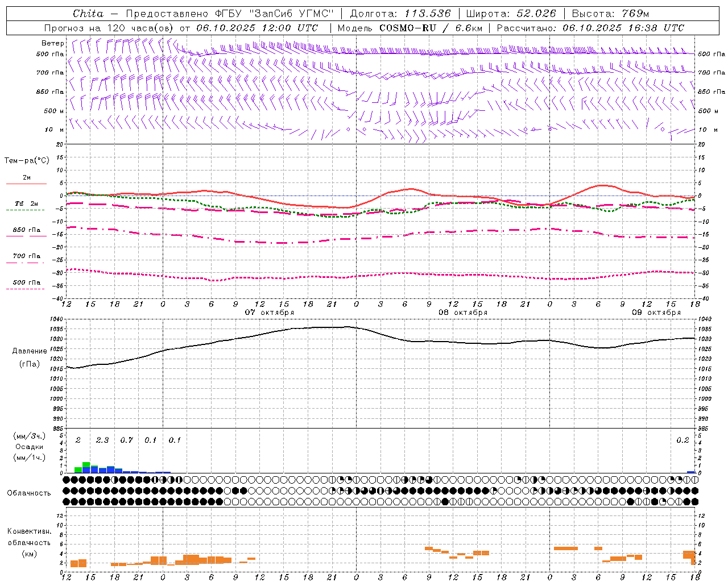This screenshot has height=582, width=728.
Task: Click the station name "Chita" in the header
Action: coord(88,14)
